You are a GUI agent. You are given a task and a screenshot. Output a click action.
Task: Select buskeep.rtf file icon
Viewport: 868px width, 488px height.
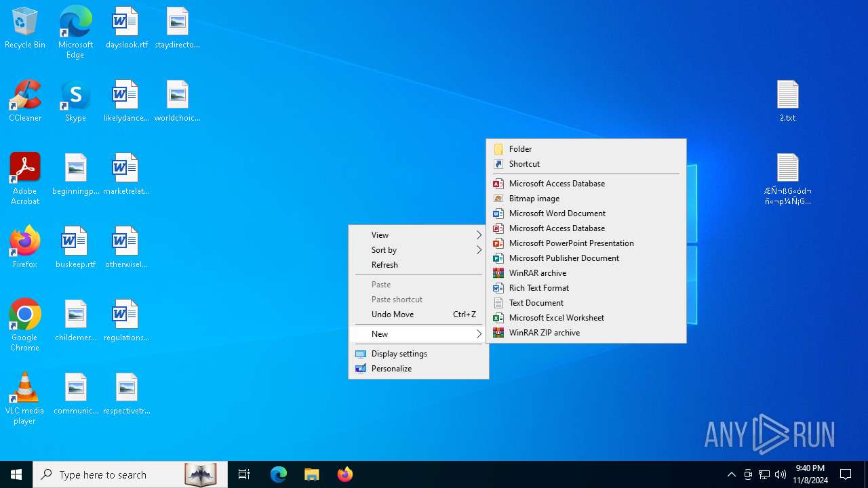[x=75, y=248]
